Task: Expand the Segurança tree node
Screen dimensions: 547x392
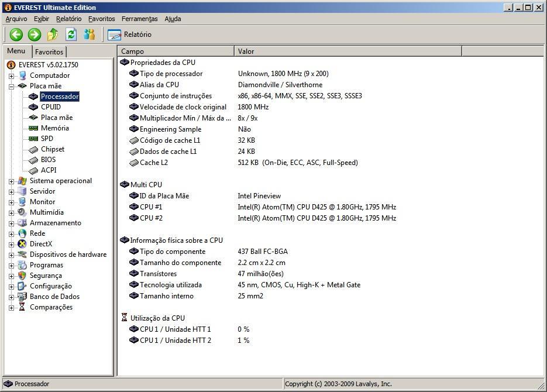Action: [12, 276]
